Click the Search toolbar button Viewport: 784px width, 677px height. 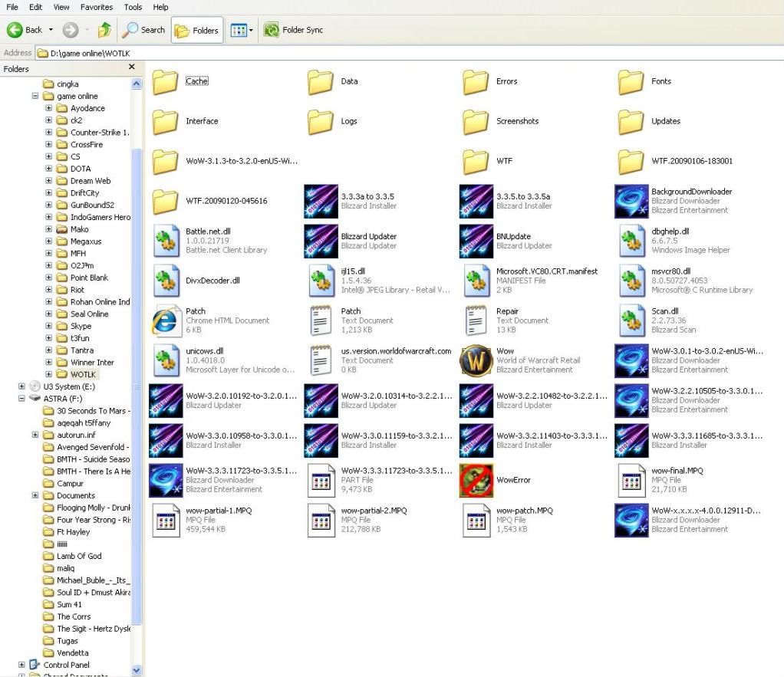tap(144, 30)
